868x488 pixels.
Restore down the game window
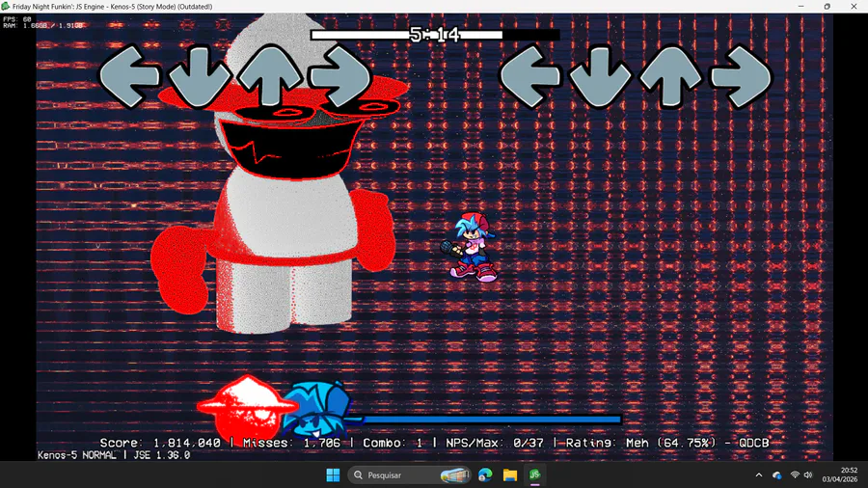click(827, 6)
